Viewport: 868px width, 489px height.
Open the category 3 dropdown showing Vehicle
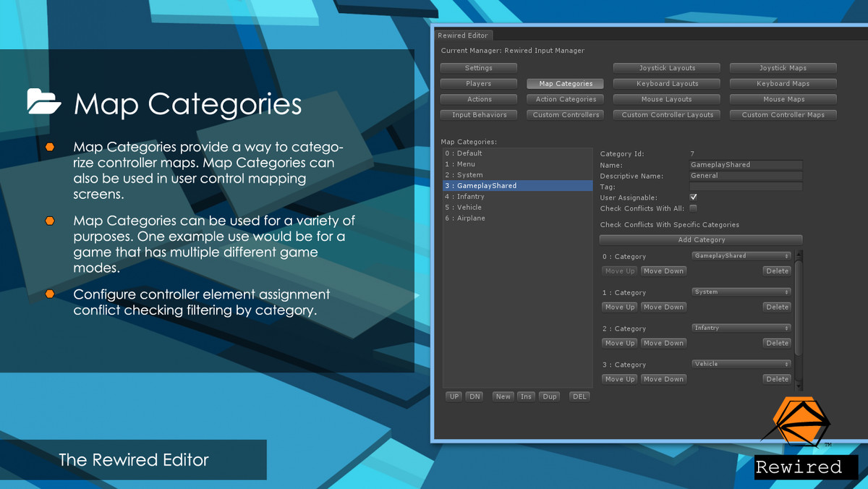(741, 365)
